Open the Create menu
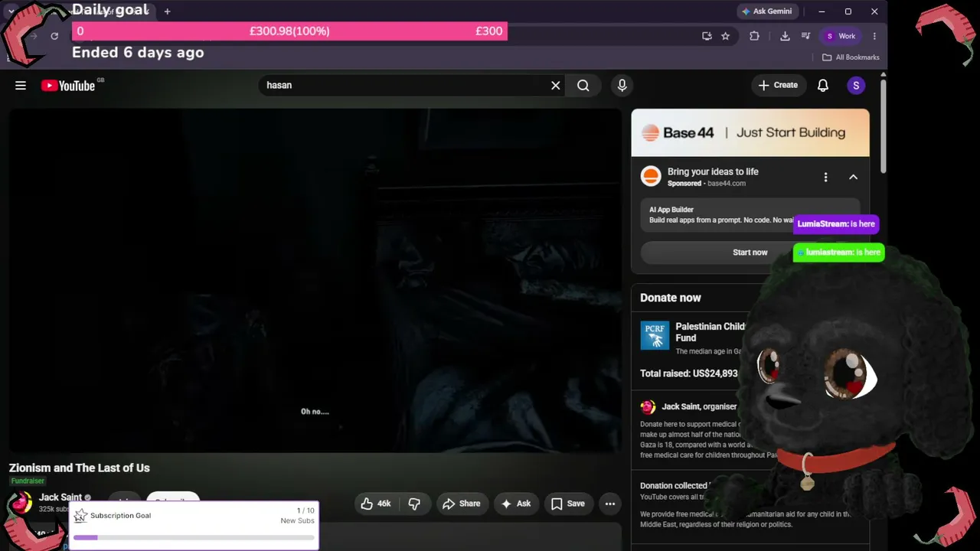Viewport: 980px width, 551px height. coord(778,86)
